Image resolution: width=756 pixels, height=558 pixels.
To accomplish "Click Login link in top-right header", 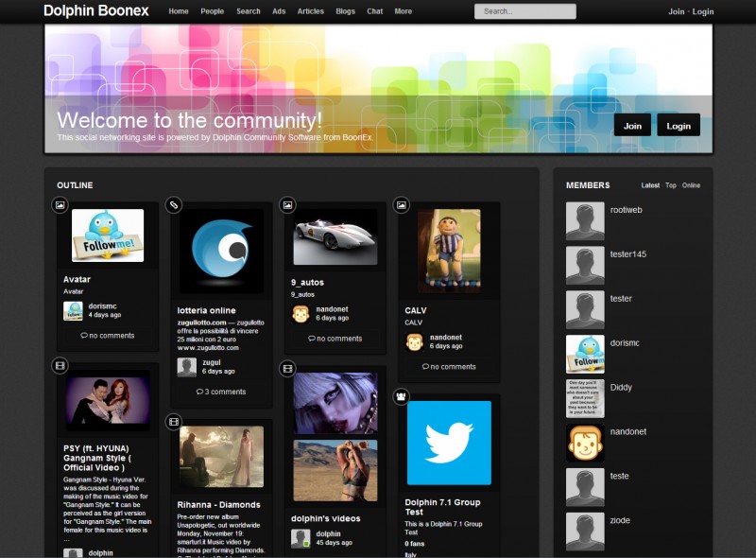I will 703,11.
